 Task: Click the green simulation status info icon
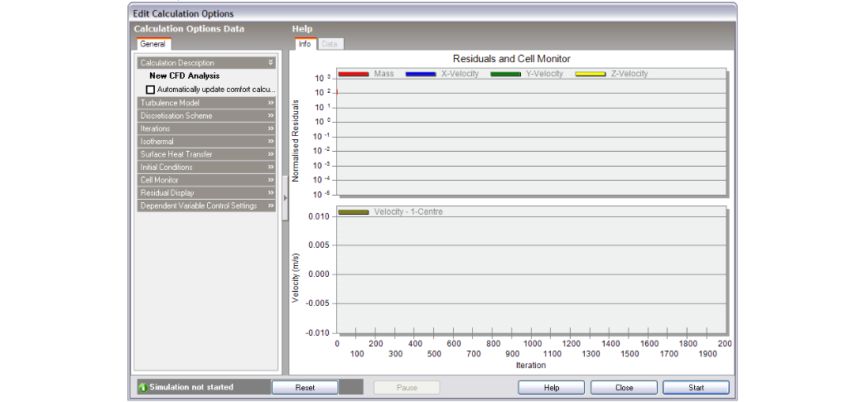click(x=142, y=387)
